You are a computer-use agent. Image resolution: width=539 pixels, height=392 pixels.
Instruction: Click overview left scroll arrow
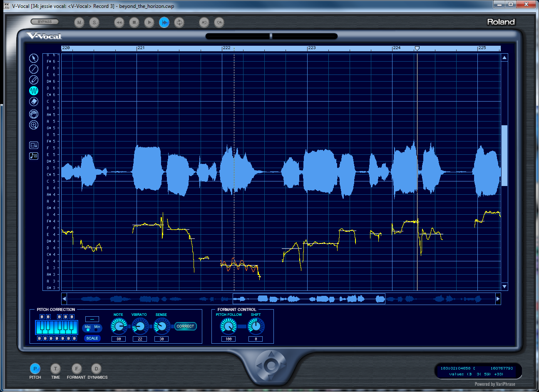click(x=64, y=298)
